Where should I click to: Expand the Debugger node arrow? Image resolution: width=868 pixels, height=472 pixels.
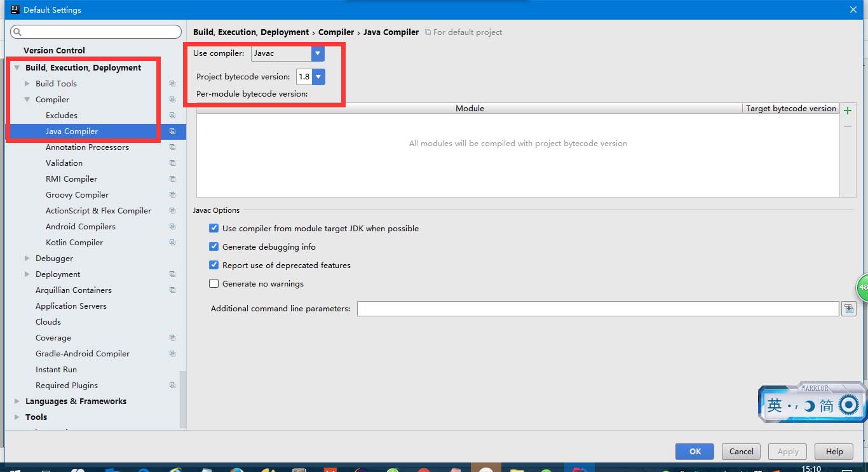point(27,259)
